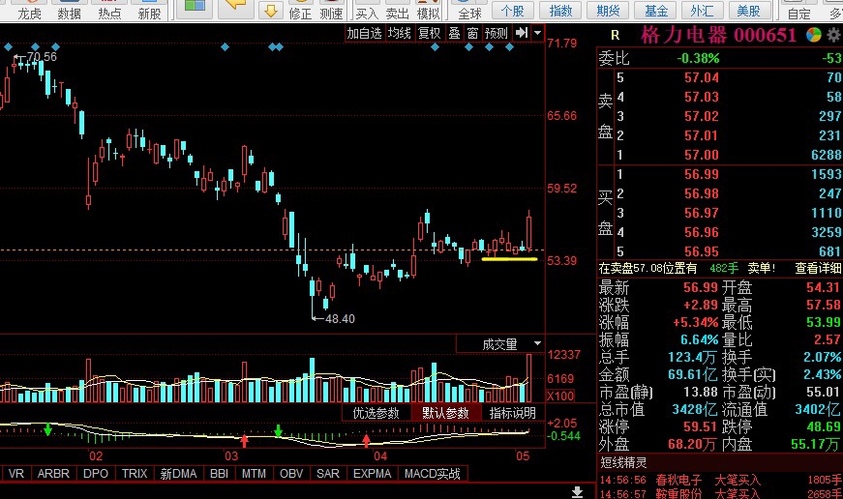
Task: Open the colored pie chart icon next to 000651
Action: [813, 35]
